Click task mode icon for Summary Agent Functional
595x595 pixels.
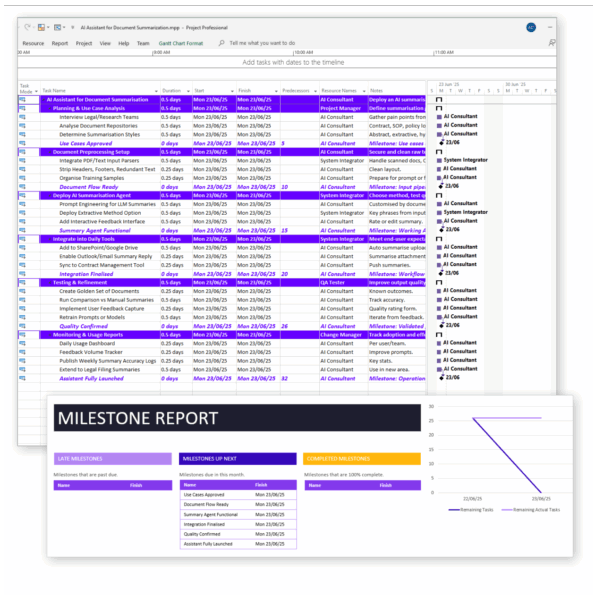click(x=22, y=230)
